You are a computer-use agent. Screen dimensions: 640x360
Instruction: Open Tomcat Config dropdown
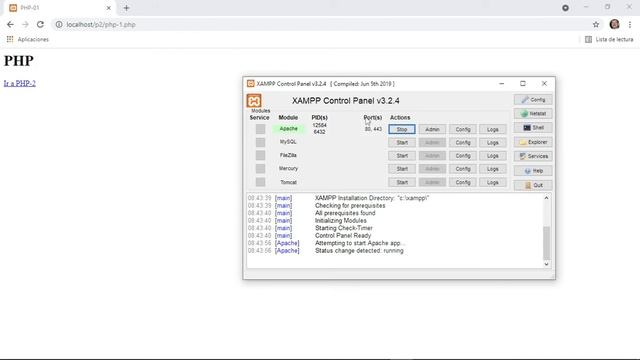(x=463, y=182)
